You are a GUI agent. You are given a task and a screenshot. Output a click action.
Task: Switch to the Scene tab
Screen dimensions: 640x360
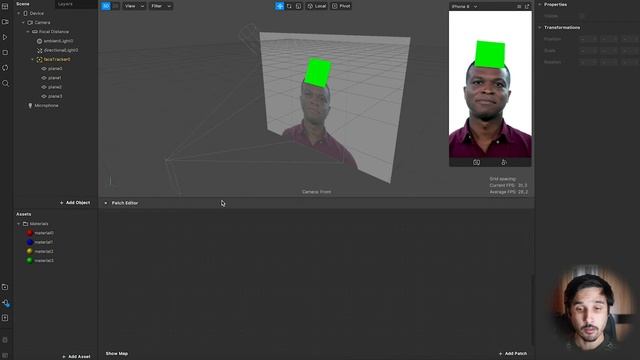(23, 4)
